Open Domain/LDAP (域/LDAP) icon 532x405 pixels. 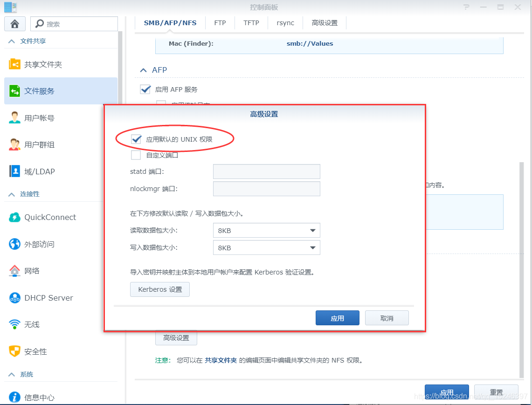14,172
